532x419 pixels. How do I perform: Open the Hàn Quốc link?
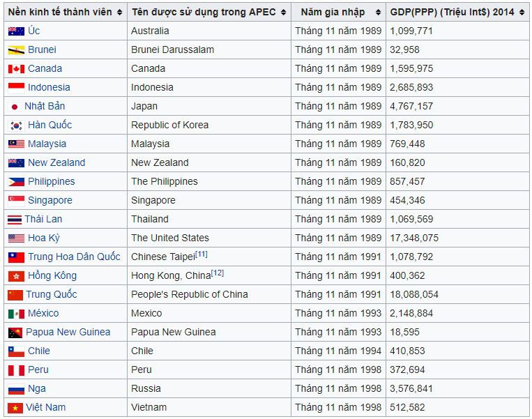click(50, 125)
